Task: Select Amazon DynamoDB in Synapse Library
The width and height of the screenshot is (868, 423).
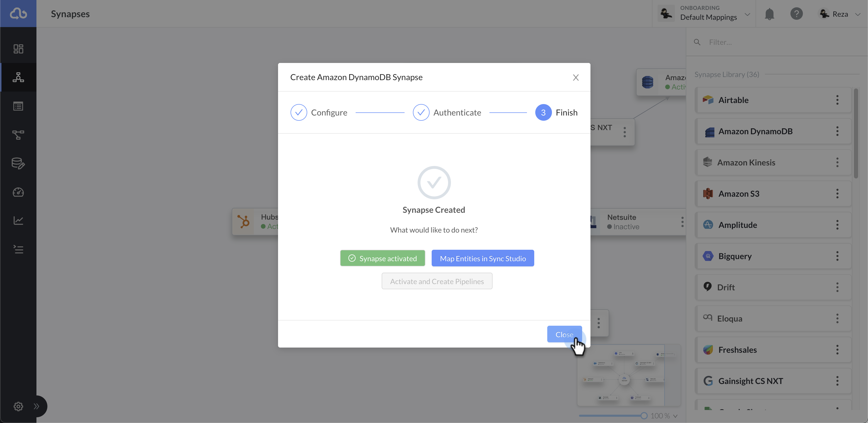Action: [773, 131]
